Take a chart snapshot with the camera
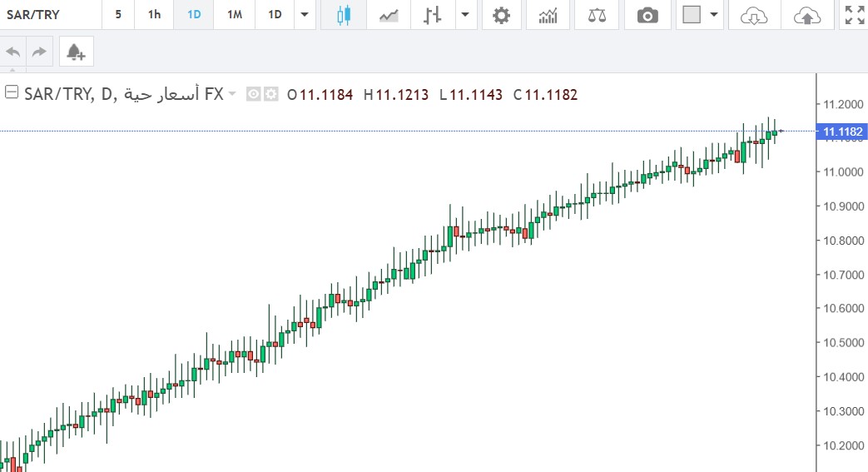The image size is (868, 472). click(x=647, y=15)
